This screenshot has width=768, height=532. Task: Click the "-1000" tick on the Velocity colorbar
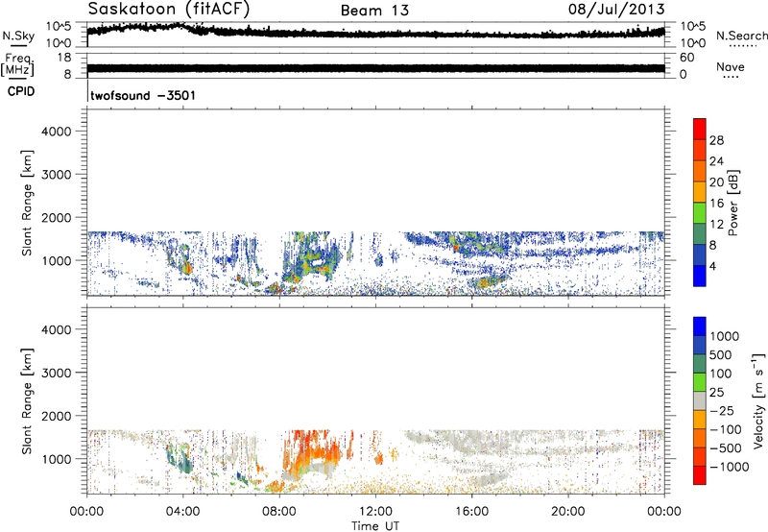pyautogui.click(x=730, y=467)
